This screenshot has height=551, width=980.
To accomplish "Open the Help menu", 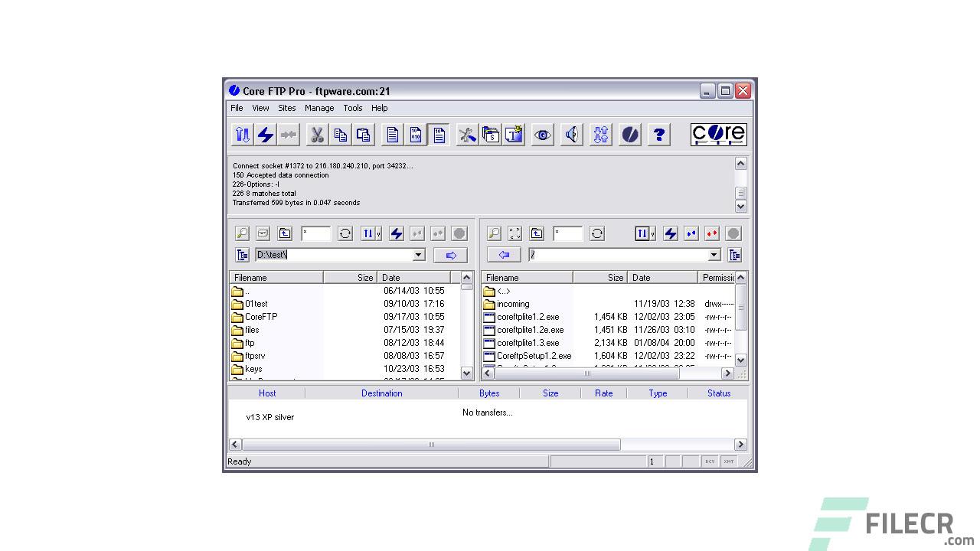I will (380, 108).
